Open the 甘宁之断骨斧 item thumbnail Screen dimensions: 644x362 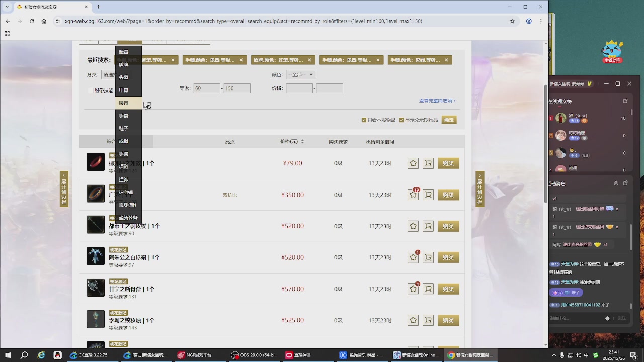96,288
